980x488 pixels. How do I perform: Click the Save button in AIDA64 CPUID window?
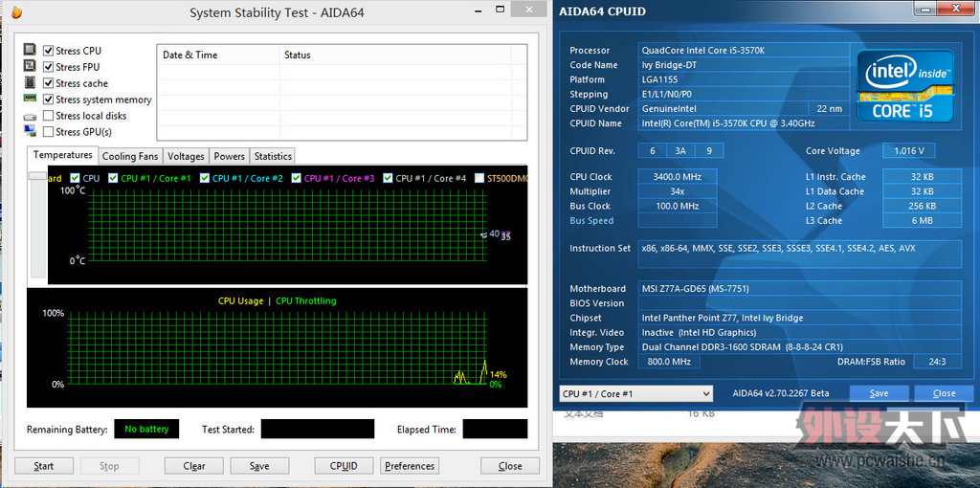coord(879,393)
